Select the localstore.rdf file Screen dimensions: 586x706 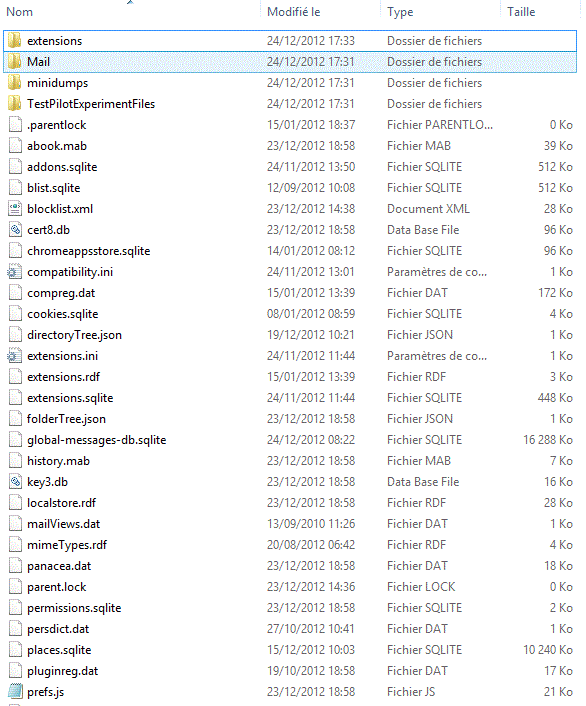pyautogui.click(x=290, y=503)
